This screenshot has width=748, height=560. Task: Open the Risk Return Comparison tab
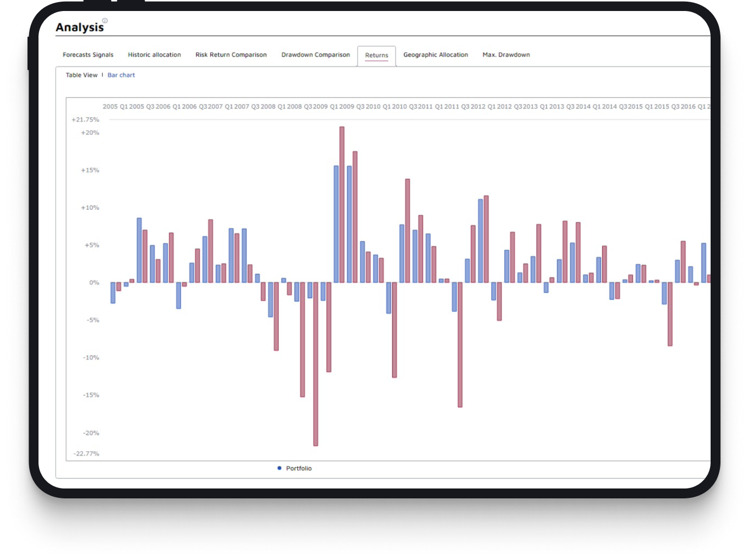[x=231, y=55]
